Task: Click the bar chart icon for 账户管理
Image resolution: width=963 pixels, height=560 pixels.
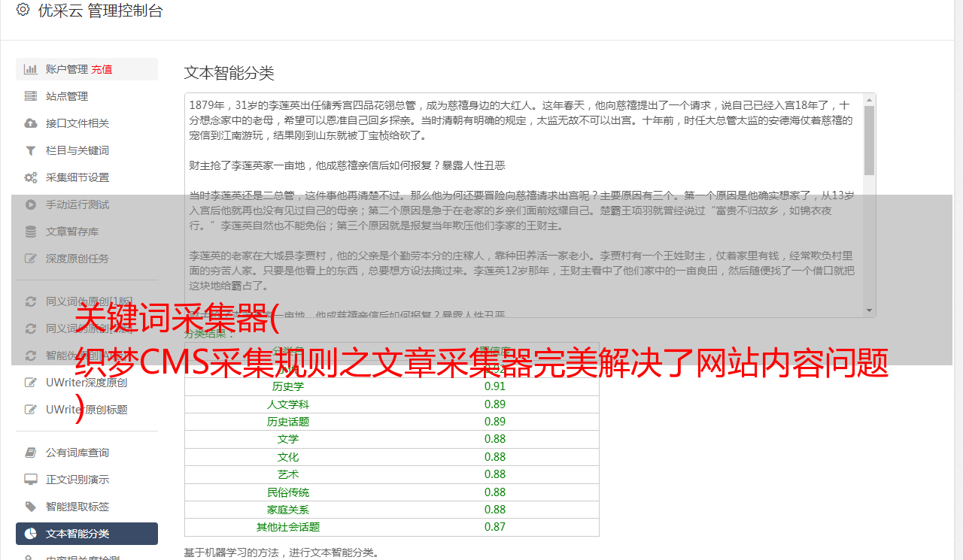Action: point(31,69)
